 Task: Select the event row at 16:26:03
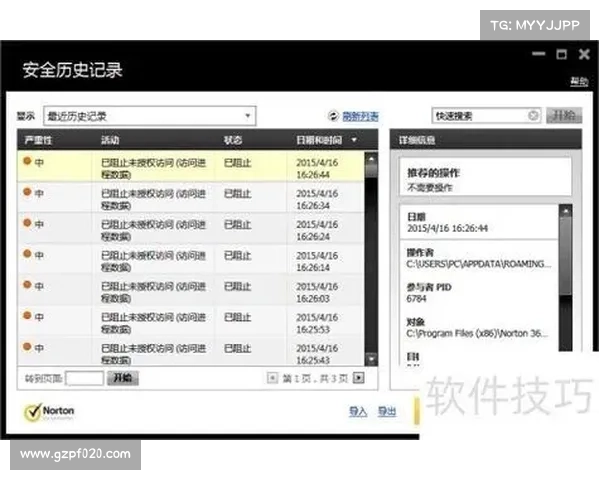point(191,290)
